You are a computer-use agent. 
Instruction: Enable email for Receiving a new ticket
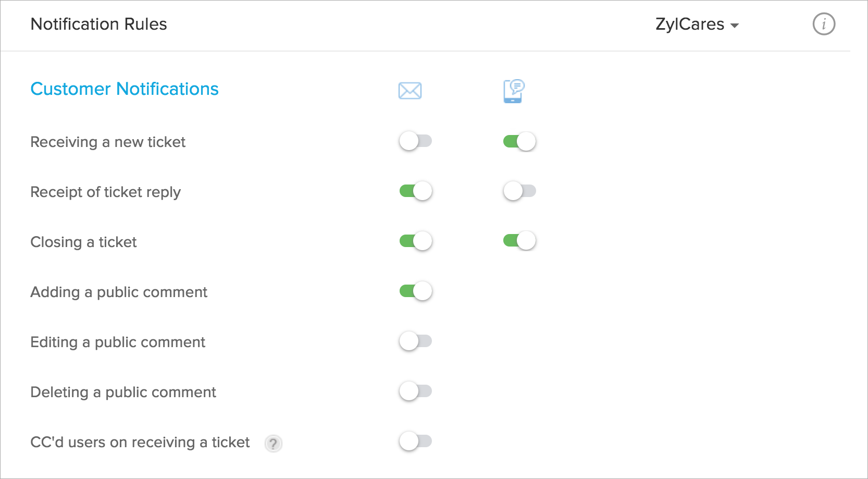pos(415,141)
